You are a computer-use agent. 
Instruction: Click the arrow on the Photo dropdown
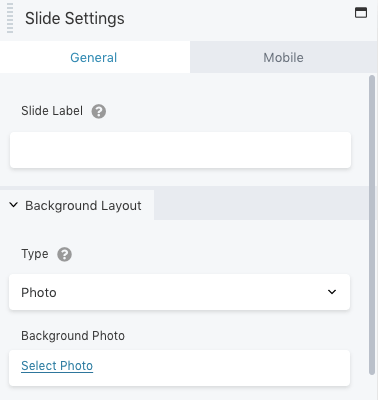pos(332,292)
